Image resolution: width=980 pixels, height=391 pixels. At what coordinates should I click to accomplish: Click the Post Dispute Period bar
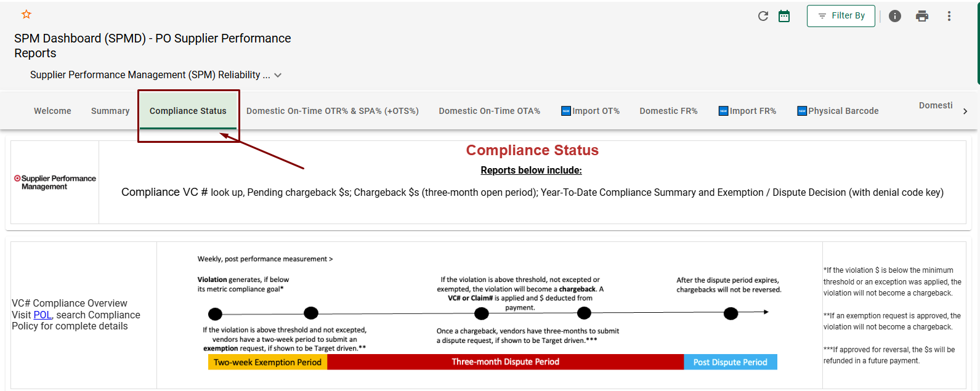[x=731, y=362]
